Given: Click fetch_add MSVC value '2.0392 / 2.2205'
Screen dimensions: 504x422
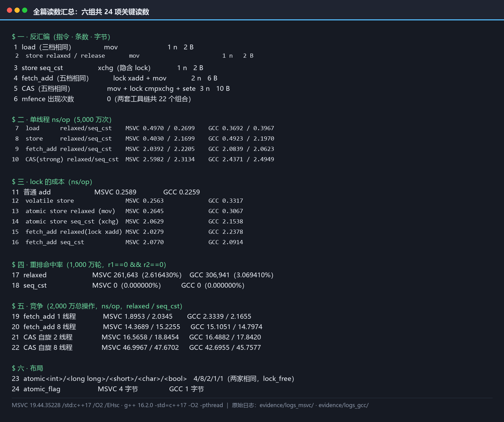Looking at the screenshot, I should coord(169,149).
